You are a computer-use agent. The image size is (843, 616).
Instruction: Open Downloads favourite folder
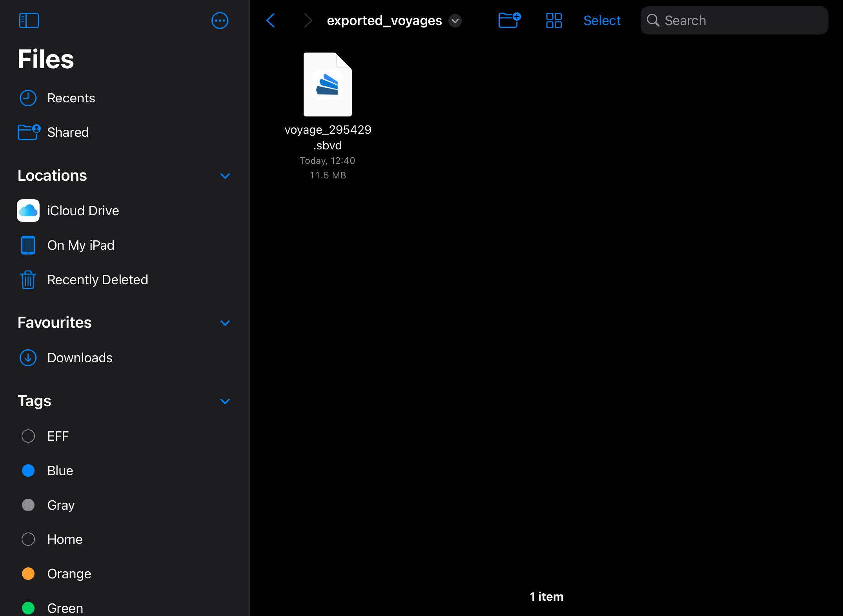(80, 357)
